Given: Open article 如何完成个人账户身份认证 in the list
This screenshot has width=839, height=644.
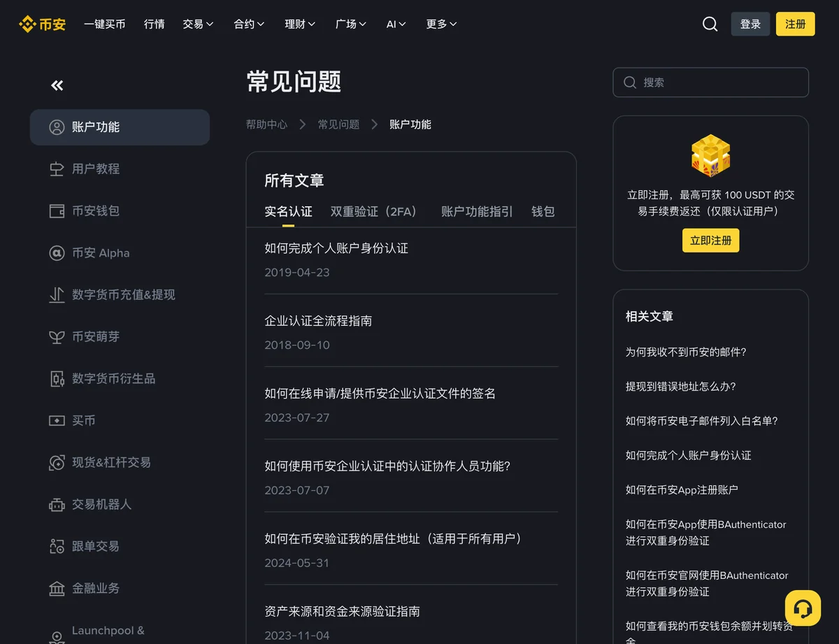Looking at the screenshot, I should coord(336,248).
